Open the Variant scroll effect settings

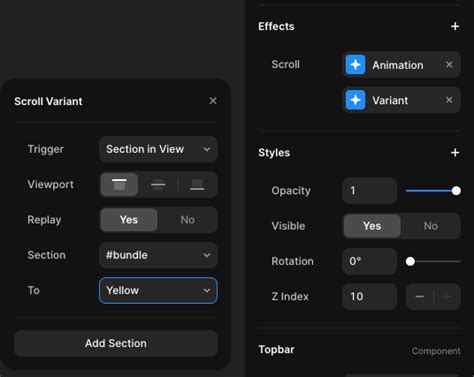point(402,100)
